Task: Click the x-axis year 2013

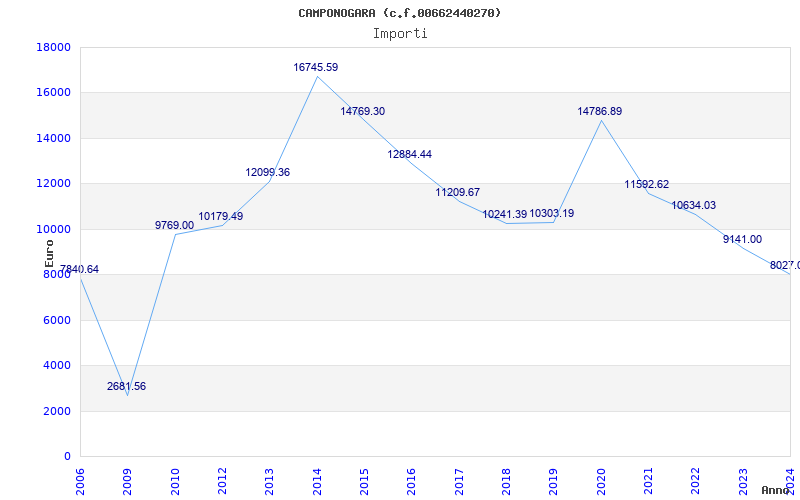Action: (x=269, y=481)
